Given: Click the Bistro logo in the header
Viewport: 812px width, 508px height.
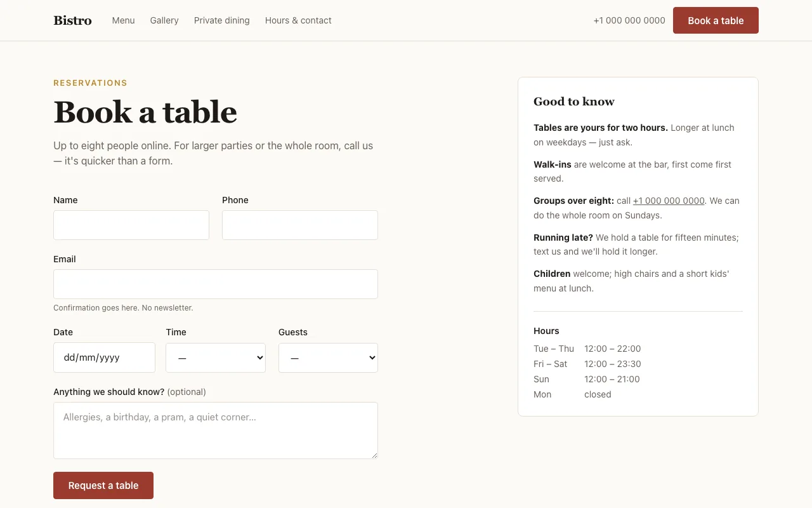Looking at the screenshot, I should [x=72, y=20].
